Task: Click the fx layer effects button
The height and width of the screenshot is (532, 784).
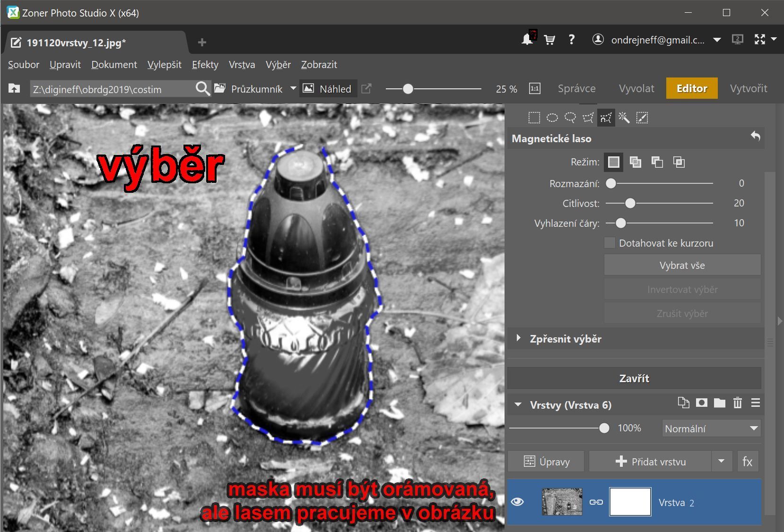Action: pos(748,462)
